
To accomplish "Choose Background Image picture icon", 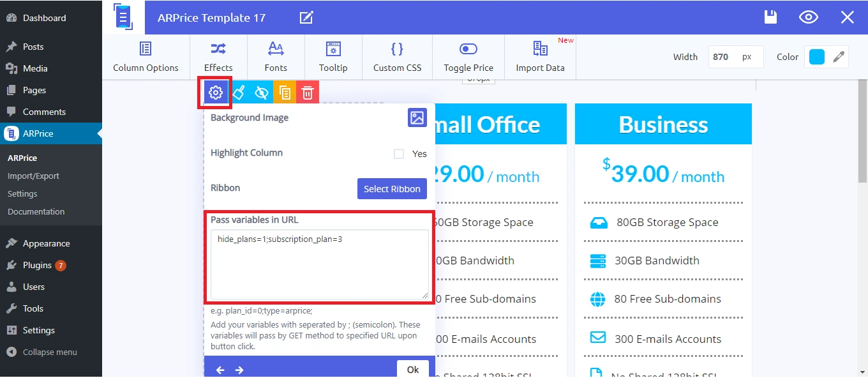I will pos(417,117).
